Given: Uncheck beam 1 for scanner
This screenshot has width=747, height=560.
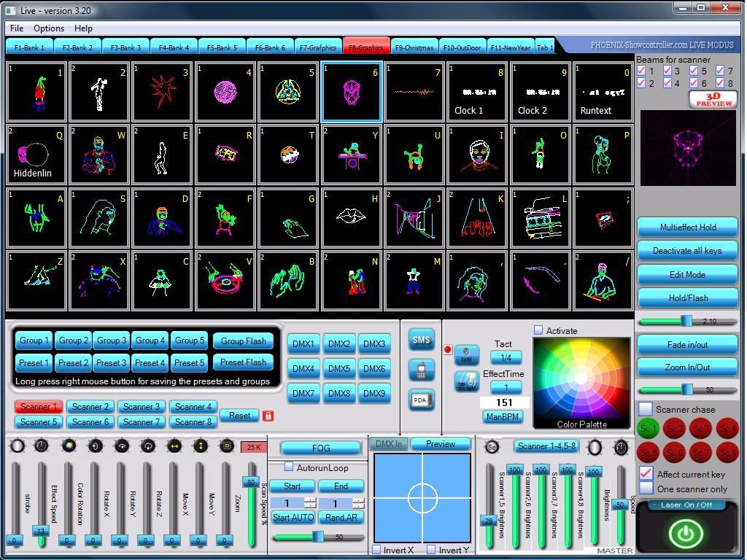Looking at the screenshot, I should (x=641, y=71).
